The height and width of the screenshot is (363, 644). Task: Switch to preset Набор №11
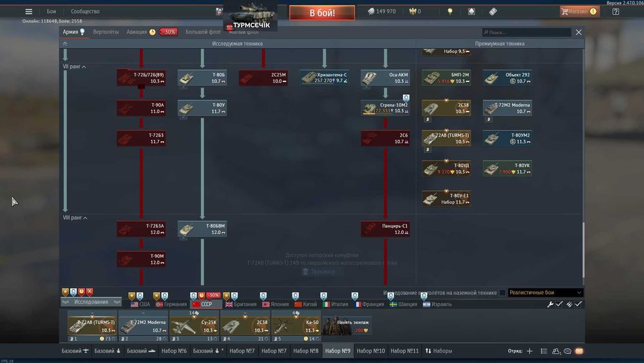click(404, 351)
